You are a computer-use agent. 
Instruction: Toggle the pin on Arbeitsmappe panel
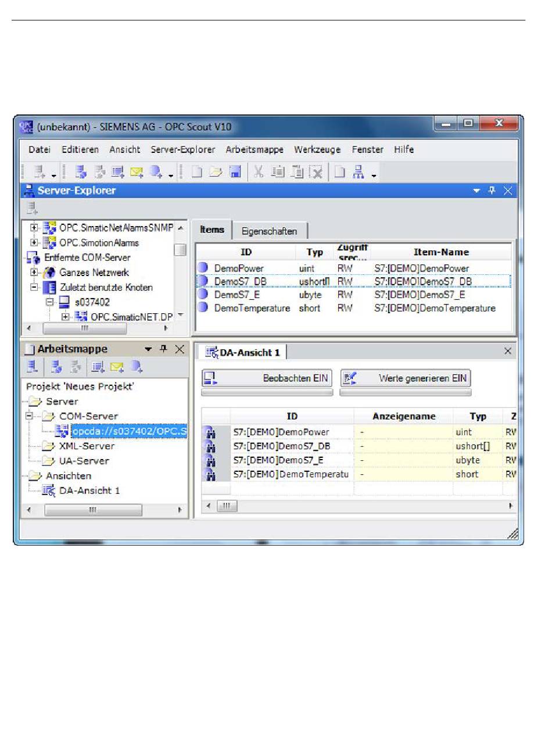coord(163,349)
